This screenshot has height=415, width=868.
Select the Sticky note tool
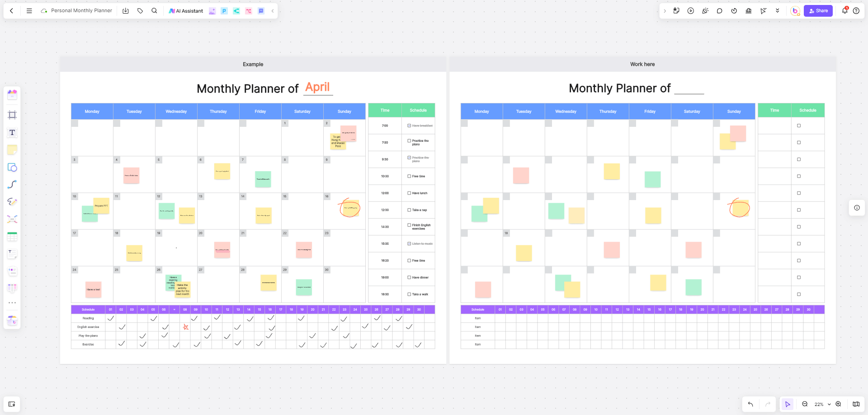pyautogui.click(x=12, y=149)
